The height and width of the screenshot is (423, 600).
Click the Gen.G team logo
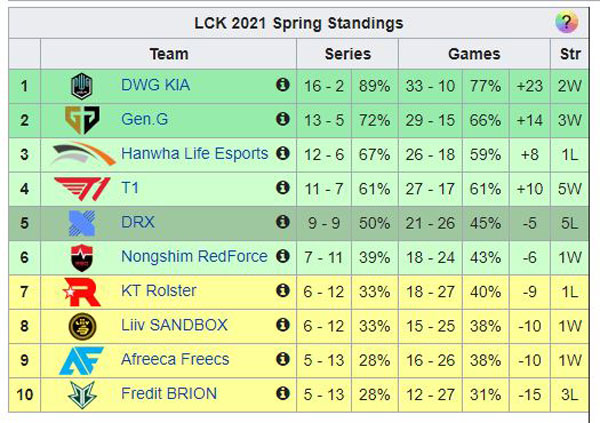pyautogui.click(x=80, y=120)
